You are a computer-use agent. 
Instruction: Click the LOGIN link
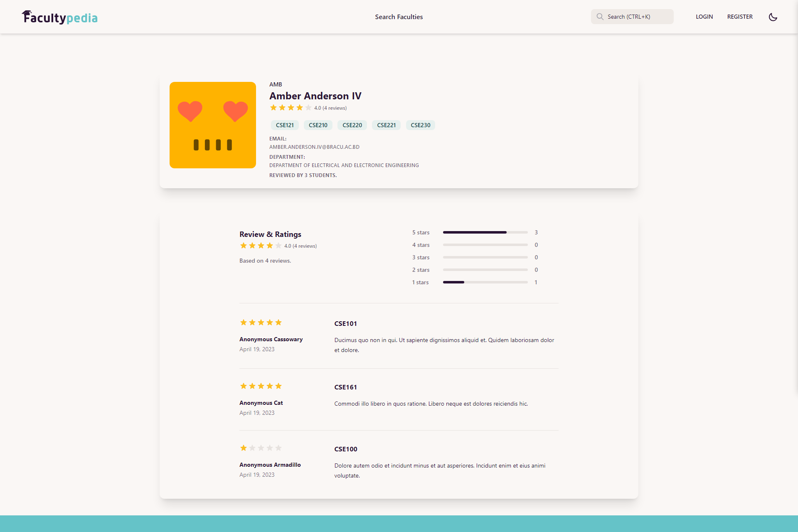(704, 17)
